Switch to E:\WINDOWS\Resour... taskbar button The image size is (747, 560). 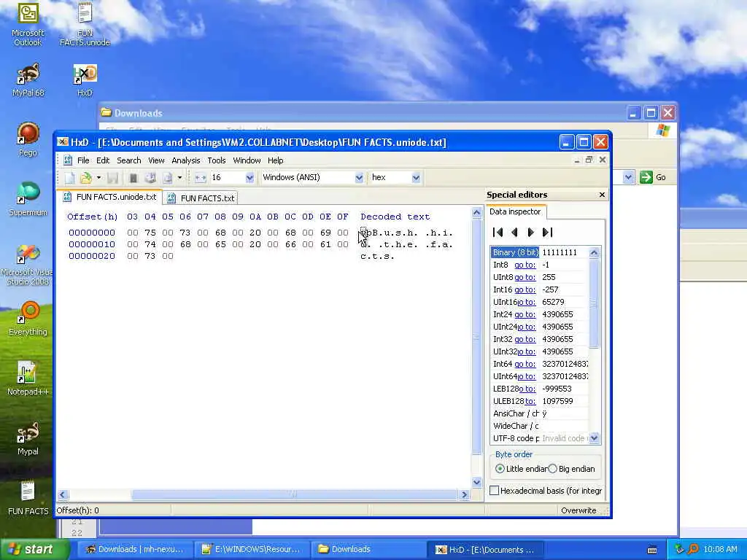pyautogui.click(x=252, y=550)
